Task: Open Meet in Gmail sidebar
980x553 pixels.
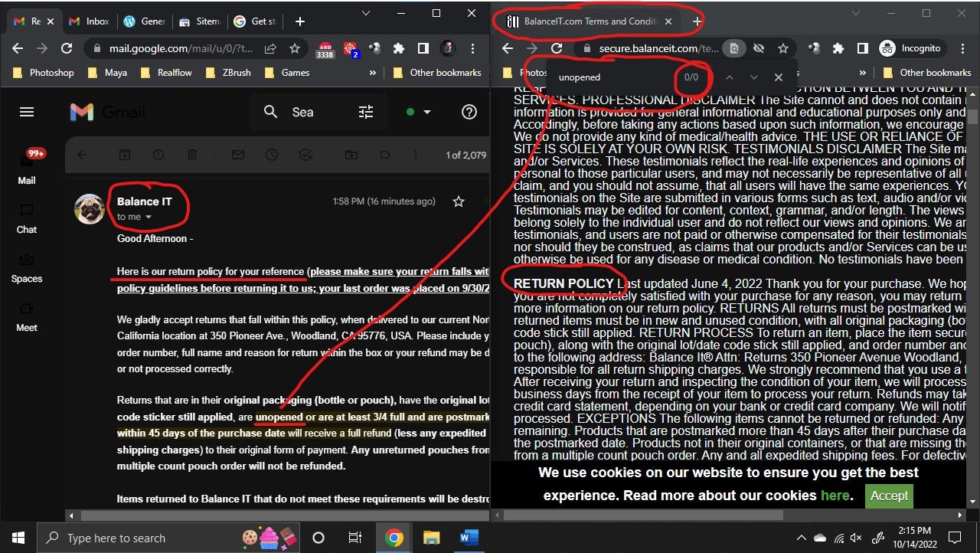Action: click(27, 316)
